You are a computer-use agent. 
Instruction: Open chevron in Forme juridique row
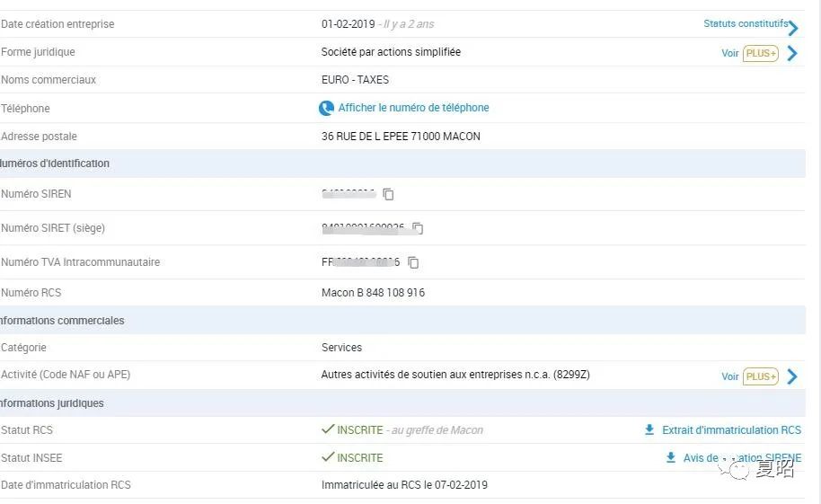tap(792, 53)
